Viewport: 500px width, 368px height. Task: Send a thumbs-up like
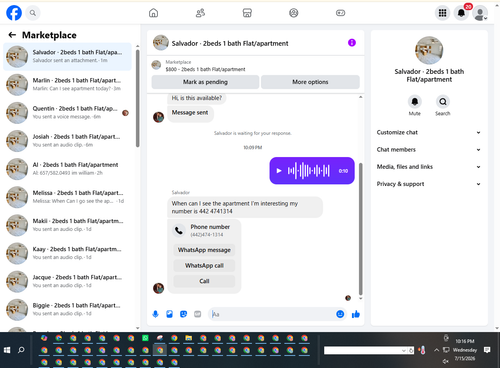coord(356,314)
